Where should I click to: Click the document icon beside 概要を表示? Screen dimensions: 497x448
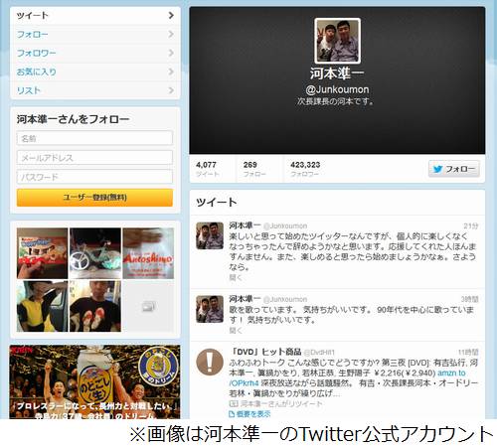[232, 414]
